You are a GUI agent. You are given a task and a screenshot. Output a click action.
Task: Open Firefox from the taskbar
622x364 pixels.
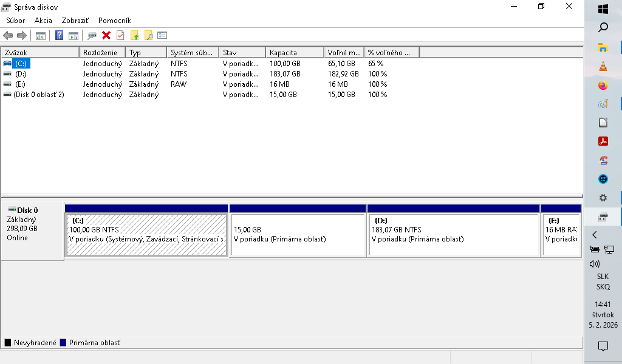603,86
